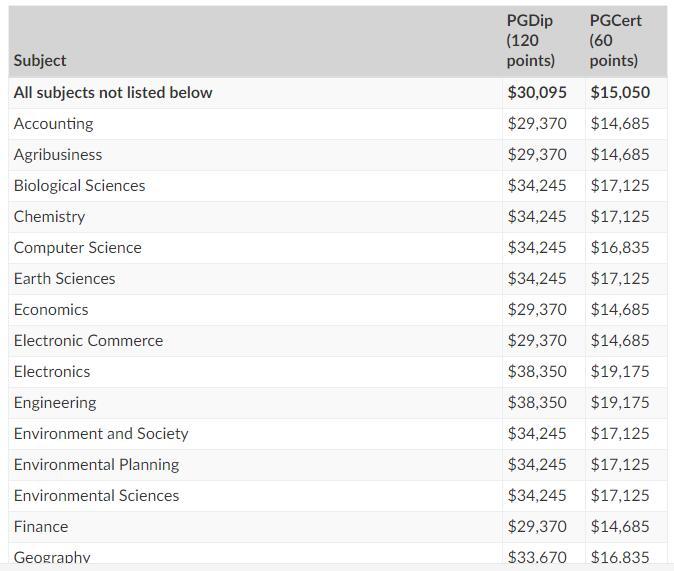Click the Agribusiness subject cell
674x571 pixels.
click(58, 155)
